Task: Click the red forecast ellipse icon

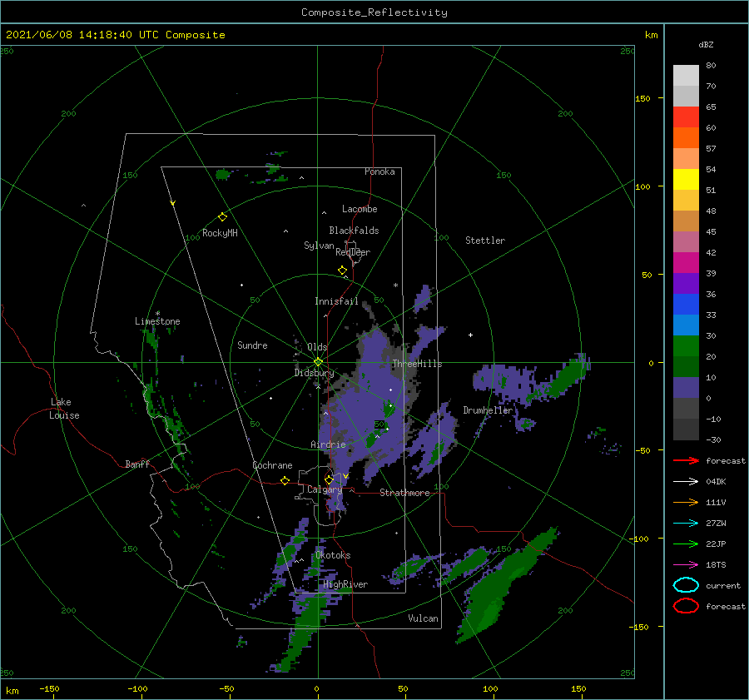Action: pos(686,606)
